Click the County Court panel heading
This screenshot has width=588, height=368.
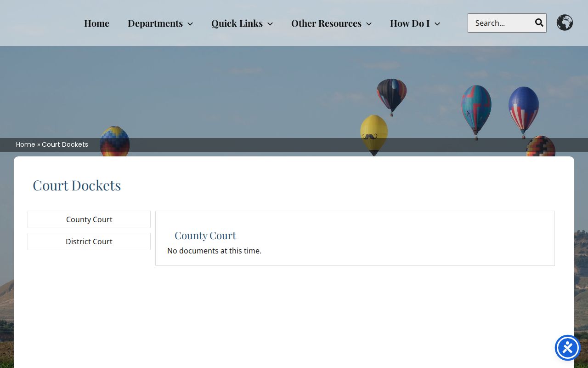coord(205,236)
